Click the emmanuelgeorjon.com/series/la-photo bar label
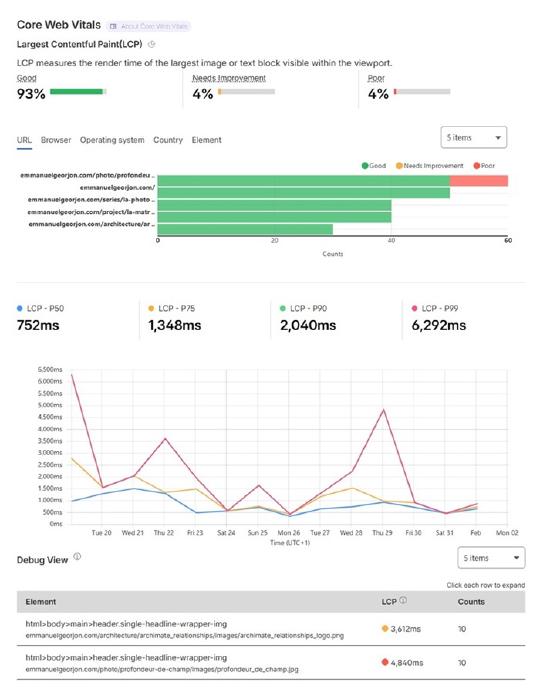This screenshot has width=540, height=689. point(91,199)
